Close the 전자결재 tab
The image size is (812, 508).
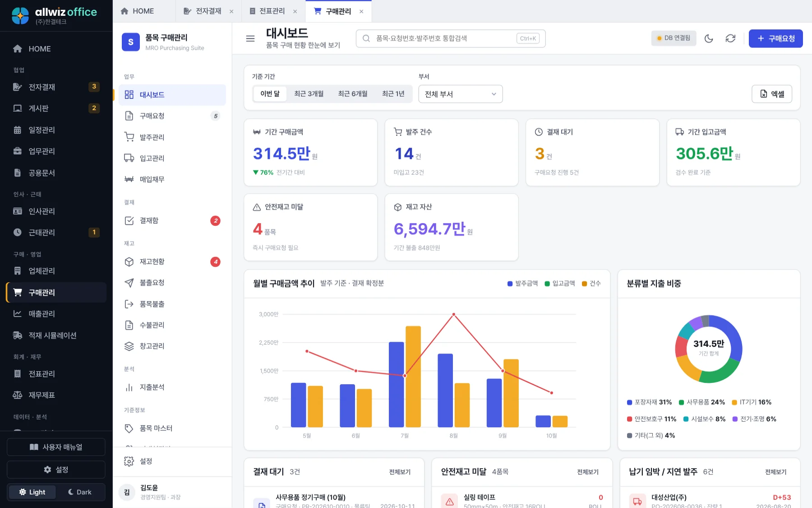231,11
